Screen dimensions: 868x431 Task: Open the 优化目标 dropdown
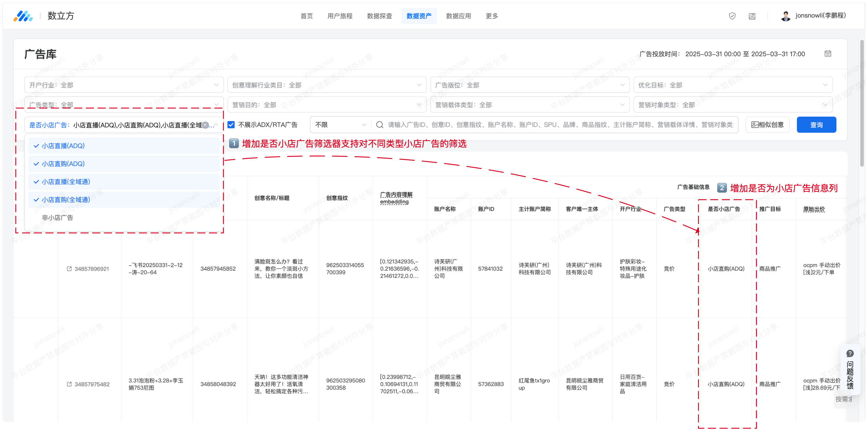733,85
